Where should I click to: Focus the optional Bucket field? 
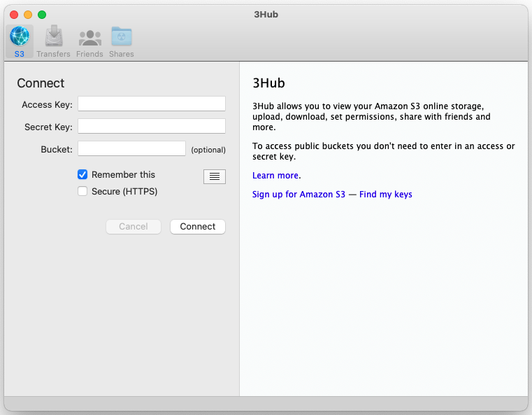click(131, 148)
